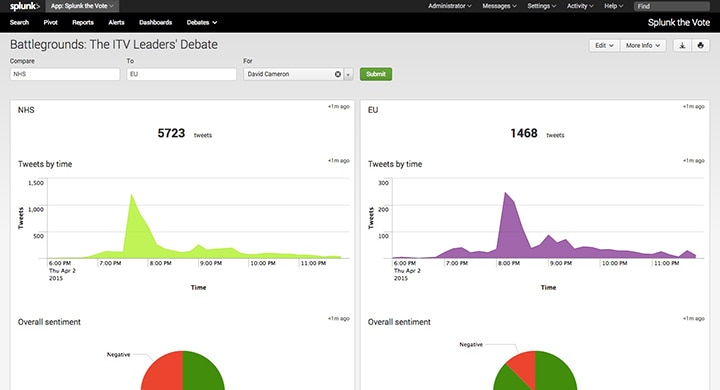Click Splunk the Vote app title

[x=679, y=23]
